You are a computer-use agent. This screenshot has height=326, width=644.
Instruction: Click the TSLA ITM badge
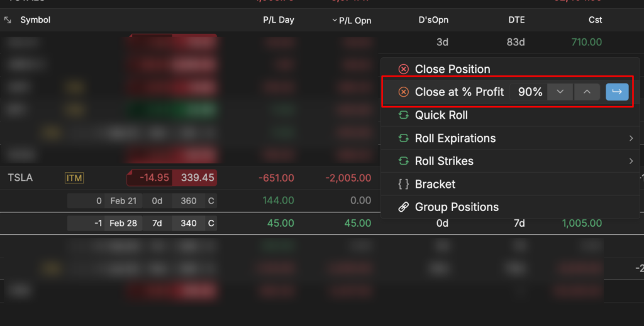click(x=74, y=178)
